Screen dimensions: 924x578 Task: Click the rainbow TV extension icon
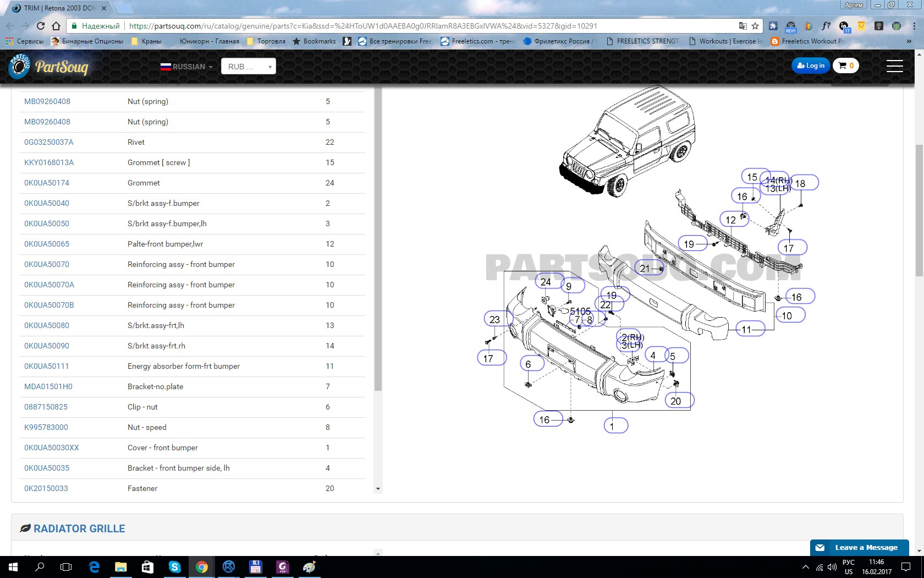pyautogui.click(x=809, y=26)
